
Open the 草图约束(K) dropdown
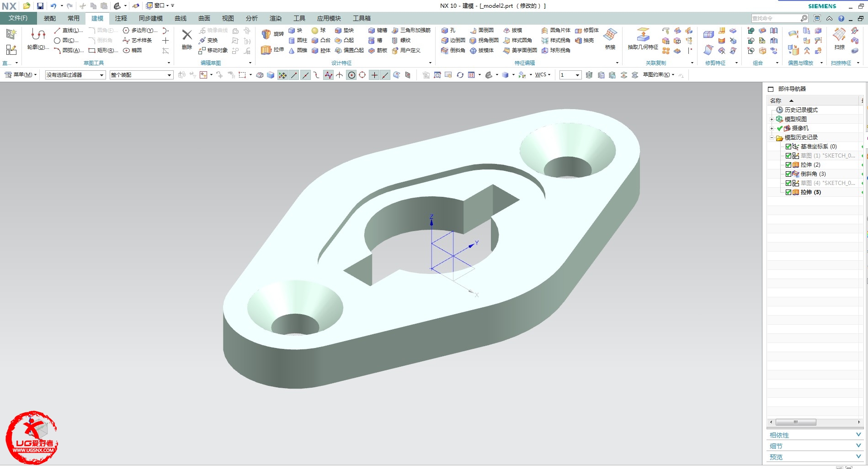[x=659, y=75]
